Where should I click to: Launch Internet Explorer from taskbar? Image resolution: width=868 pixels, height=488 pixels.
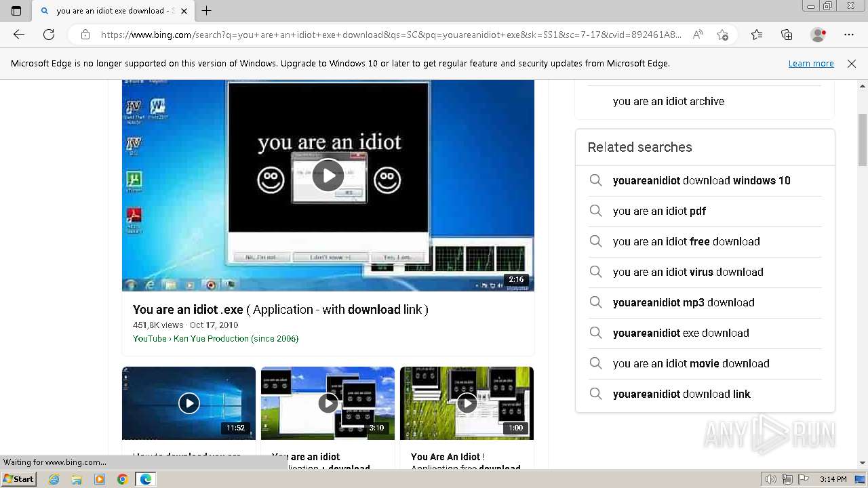pos(54,479)
